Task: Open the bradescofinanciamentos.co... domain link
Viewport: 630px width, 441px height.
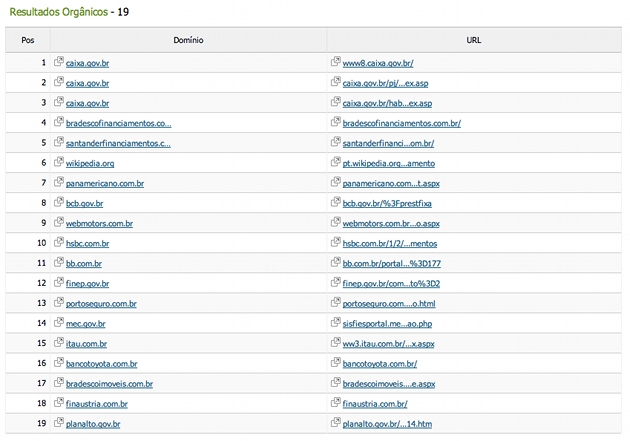Action: [x=119, y=123]
